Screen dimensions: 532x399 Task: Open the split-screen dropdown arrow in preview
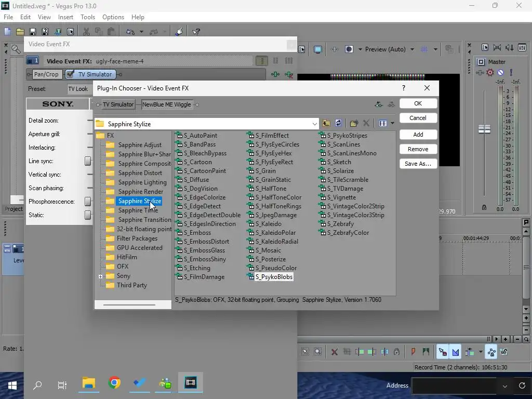[360, 49]
